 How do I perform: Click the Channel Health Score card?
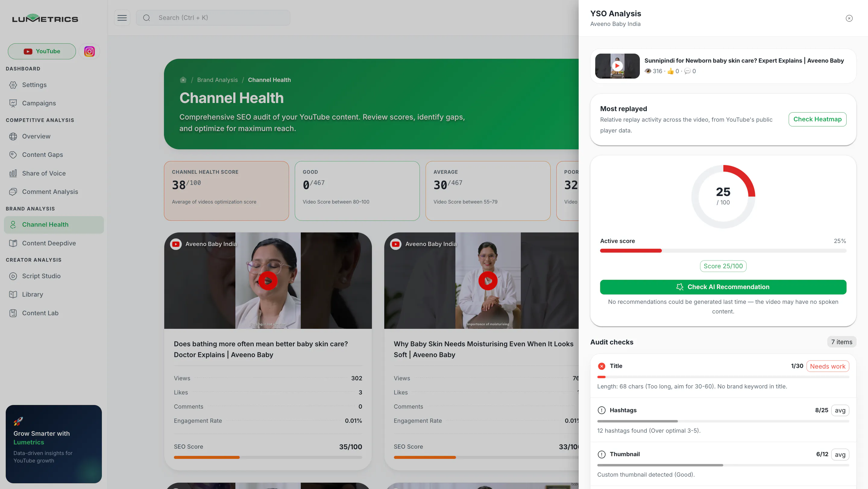pyautogui.click(x=226, y=191)
